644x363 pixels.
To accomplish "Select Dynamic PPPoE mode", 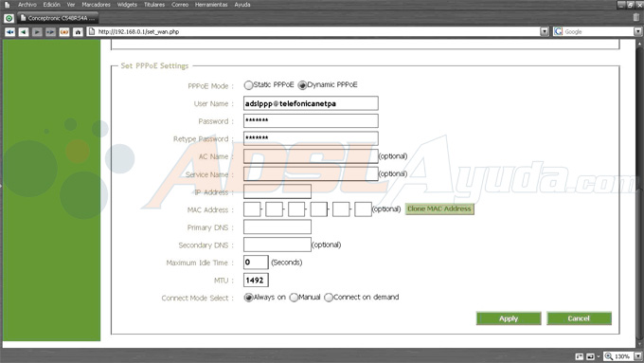I will [x=302, y=85].
